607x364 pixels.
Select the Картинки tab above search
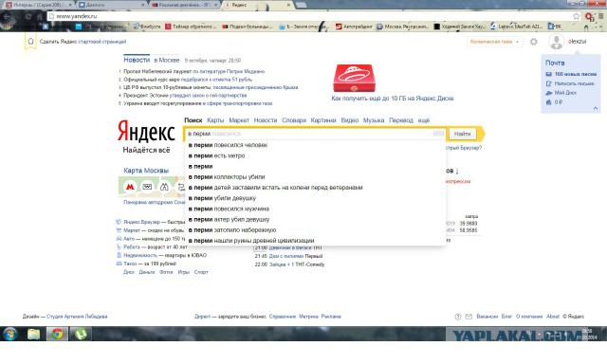pos(323,120)
